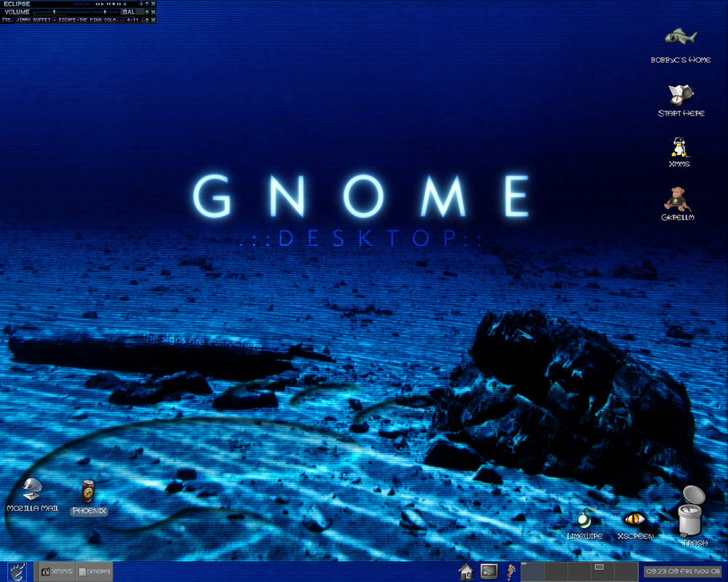728x582 pixels.
Task: Play track in XMMS player
Action: [x=102, y=4]
